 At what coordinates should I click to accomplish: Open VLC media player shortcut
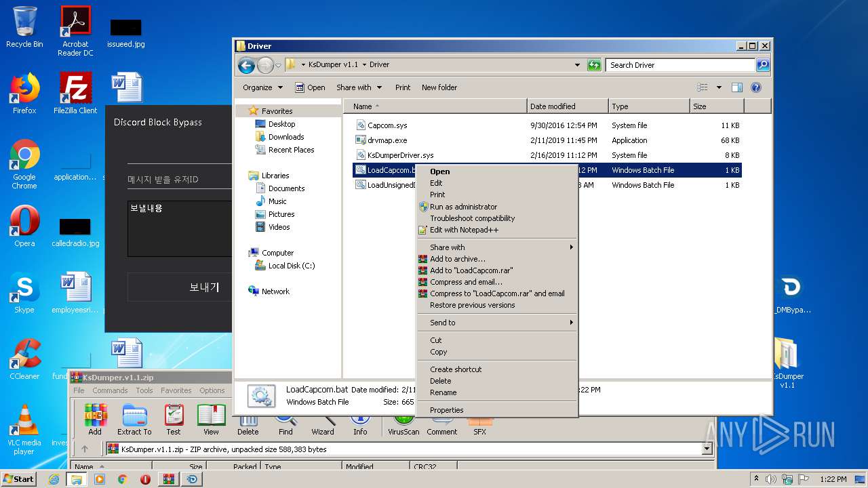(x=24, y=430)
